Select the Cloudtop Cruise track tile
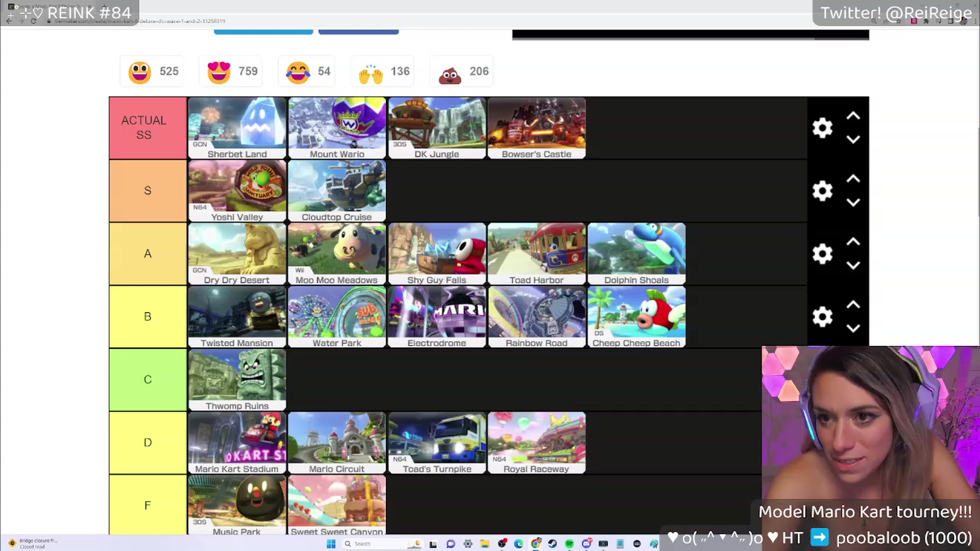980x551 pixels. click(x=337, y=191)
